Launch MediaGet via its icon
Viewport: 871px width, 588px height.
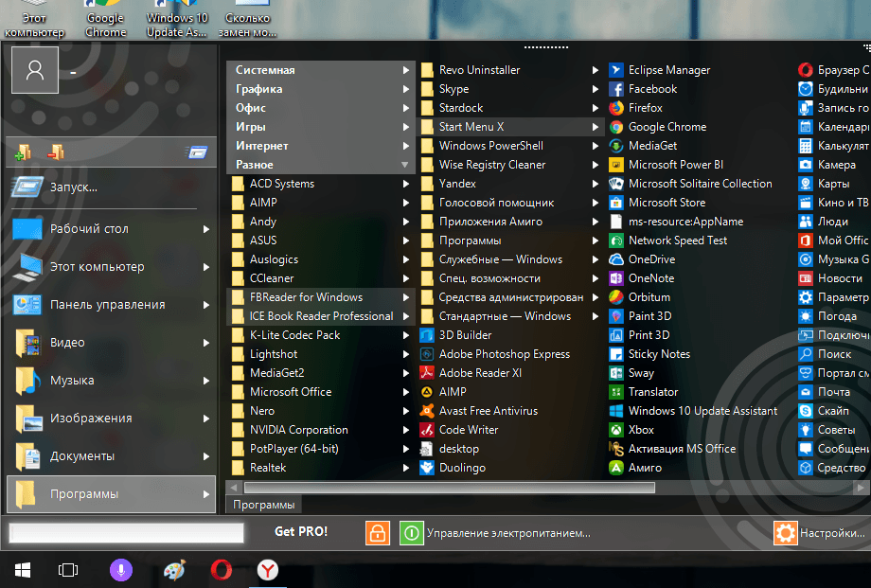click(616, 146)
